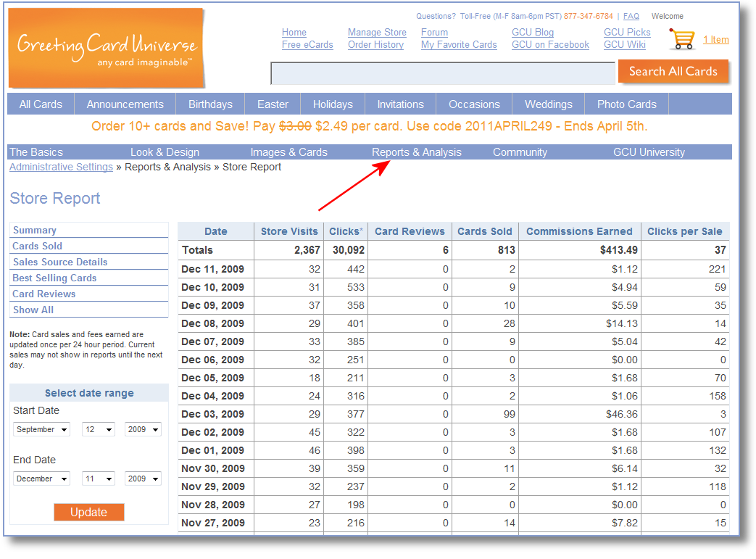
Task: Open the FAQ link
Action: pos(631,17)
